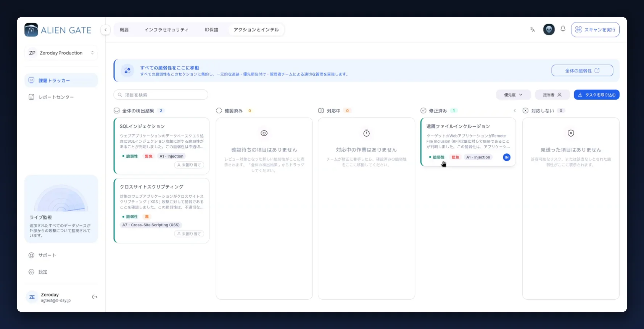This screenshot has width=644, height=329.
Task: Switch to the インフラセキュリティ tab
Action: pos(166,30)
